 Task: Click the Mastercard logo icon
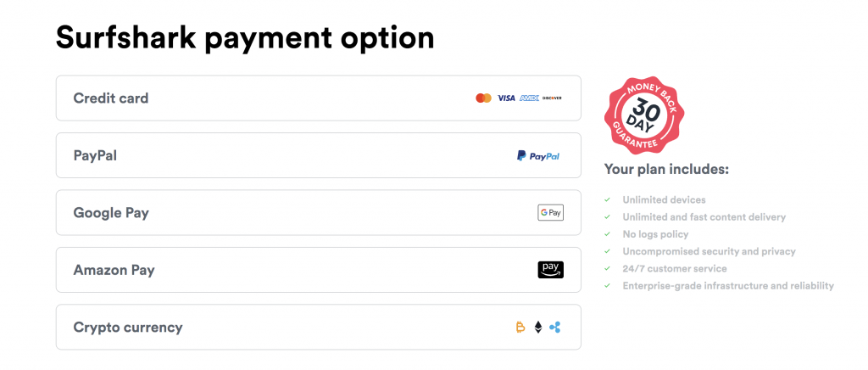483,98
